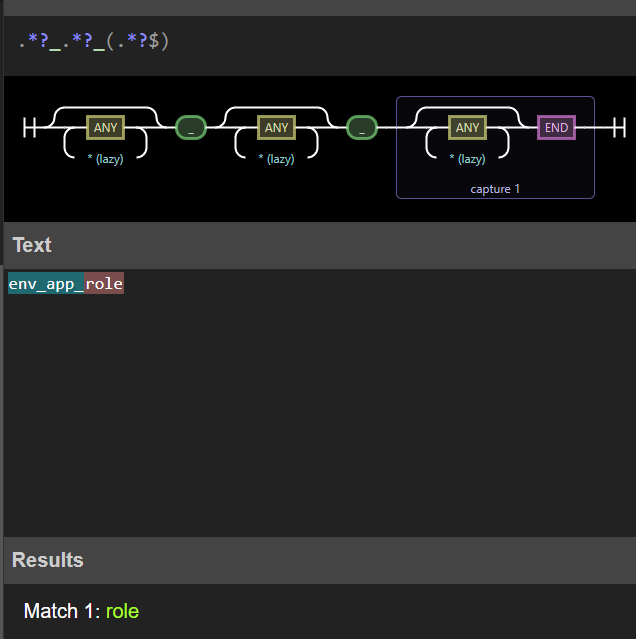Select the green "role" match result

pyautogui.click(x=123, y=611)
